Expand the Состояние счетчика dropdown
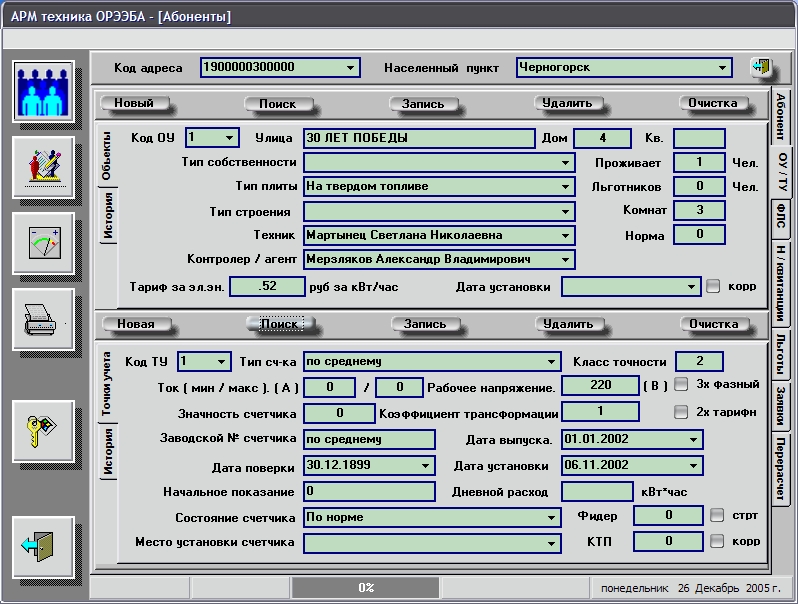The height and width of the screenshot is (604, 798). coord(551,518)
